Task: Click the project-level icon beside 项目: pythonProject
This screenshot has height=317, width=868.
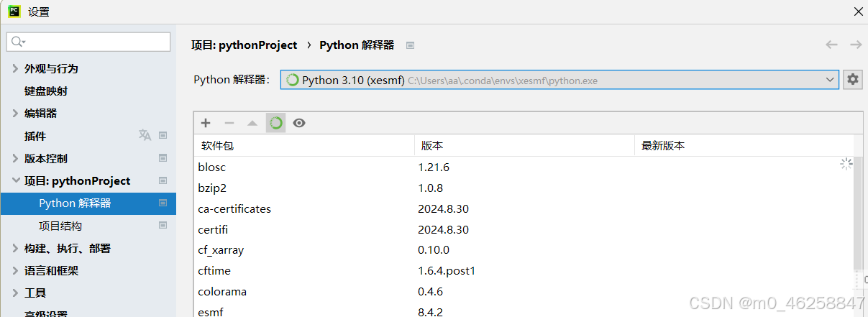Action: tap(163, 180)
